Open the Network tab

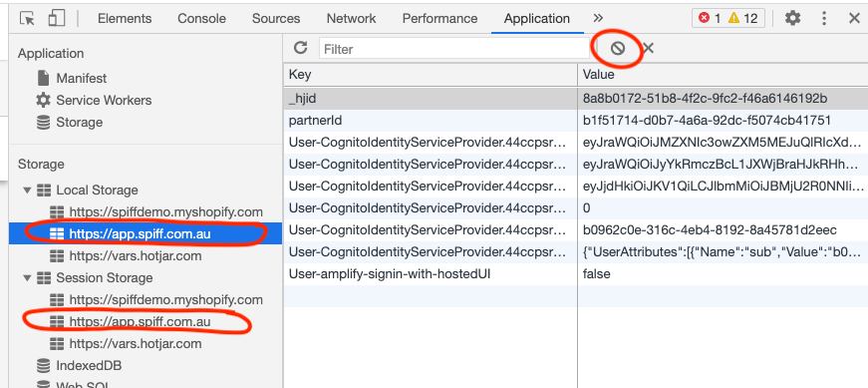pos(351,18)
